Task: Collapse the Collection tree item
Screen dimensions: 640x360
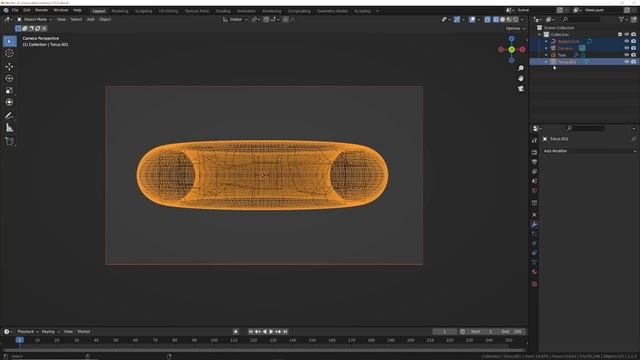Action: point(540,34)
